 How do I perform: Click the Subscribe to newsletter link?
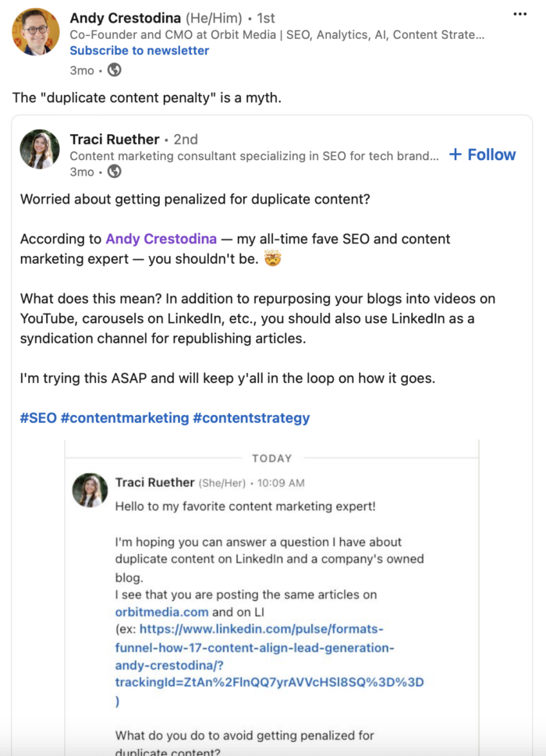click(139, 50)
